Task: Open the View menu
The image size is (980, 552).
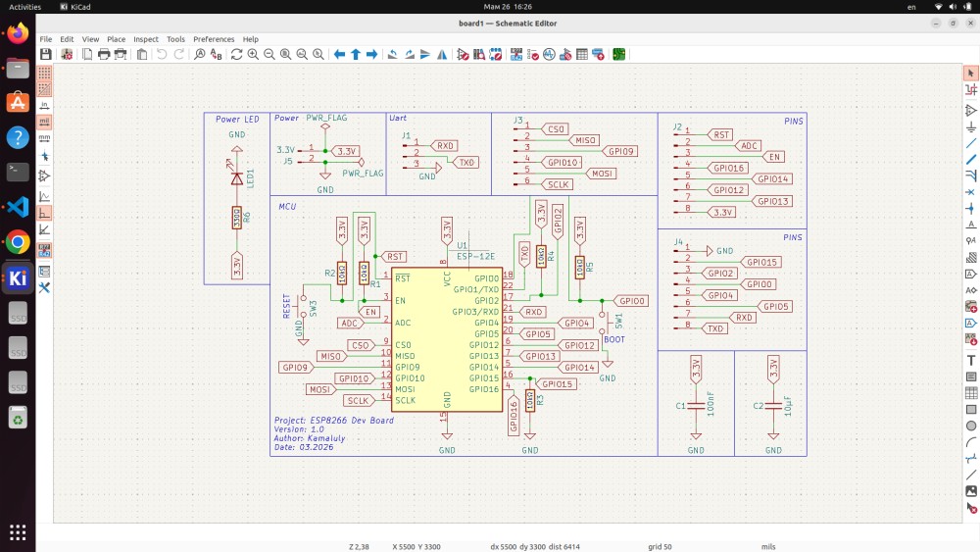Action: [90, 39]
